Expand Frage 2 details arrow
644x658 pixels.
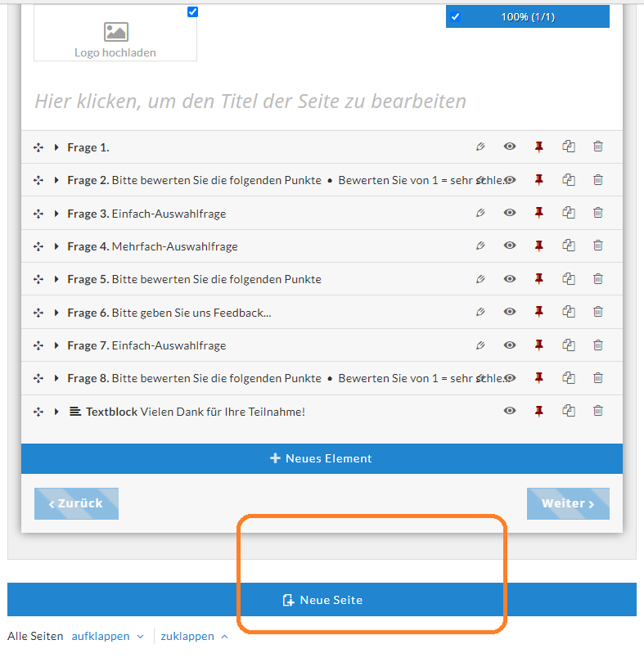click(x=56, y=180)
